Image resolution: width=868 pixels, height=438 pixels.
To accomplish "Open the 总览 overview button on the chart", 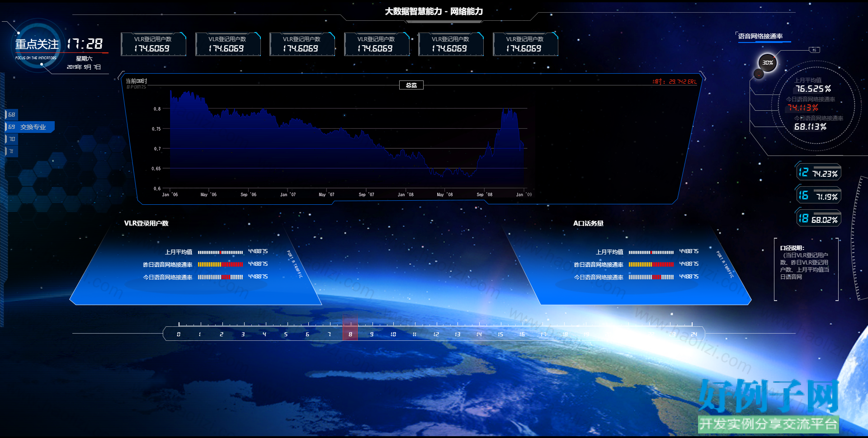I will (x=411, y=85).
